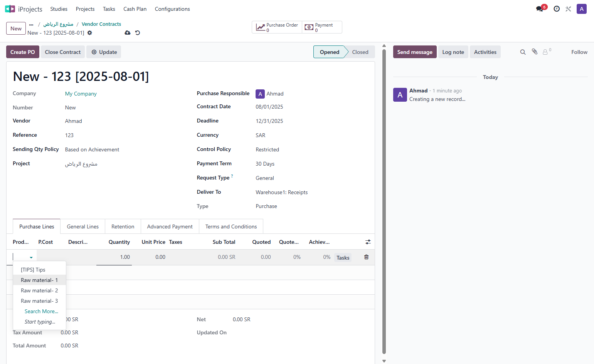Expand the product dropdown arrow in the purchase line
This screenshot has height=364, width=594.
[31, 257]
